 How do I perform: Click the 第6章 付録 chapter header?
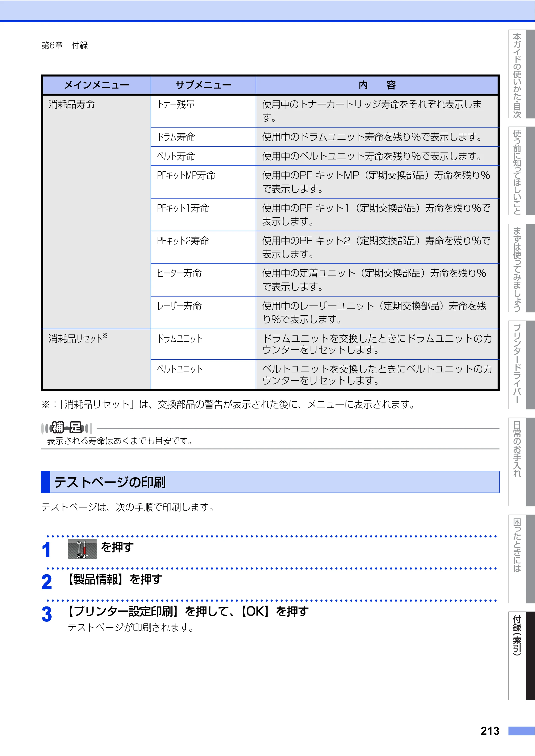tap(64, 45)
